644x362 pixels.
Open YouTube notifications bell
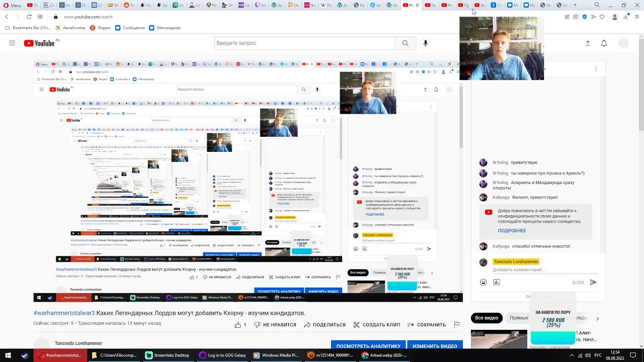tap(604, 43)
